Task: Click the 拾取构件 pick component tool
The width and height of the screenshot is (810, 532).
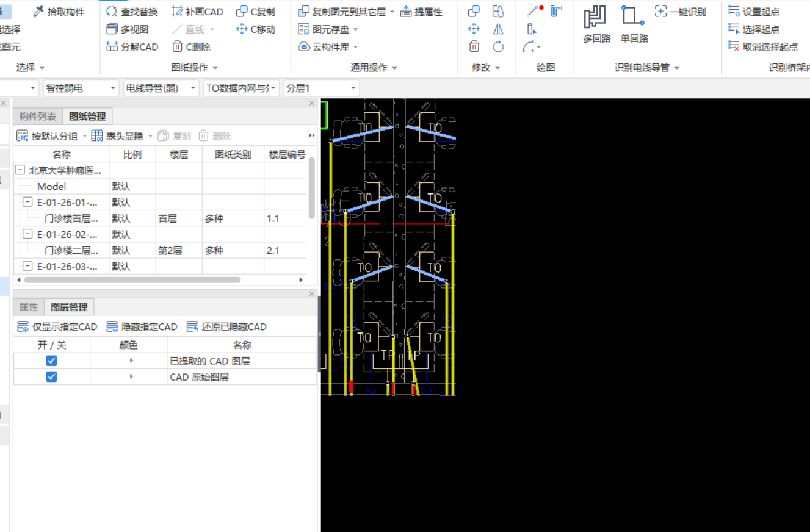Action: 59,12
